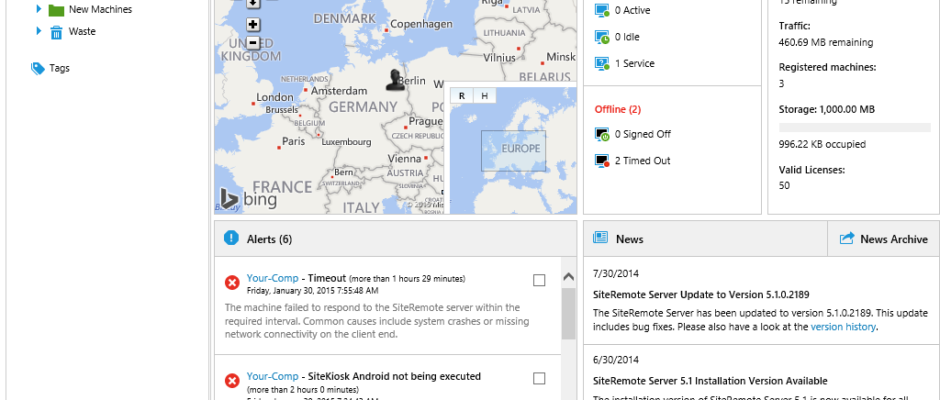Zoom out of the map with minus button

point(253,43)
